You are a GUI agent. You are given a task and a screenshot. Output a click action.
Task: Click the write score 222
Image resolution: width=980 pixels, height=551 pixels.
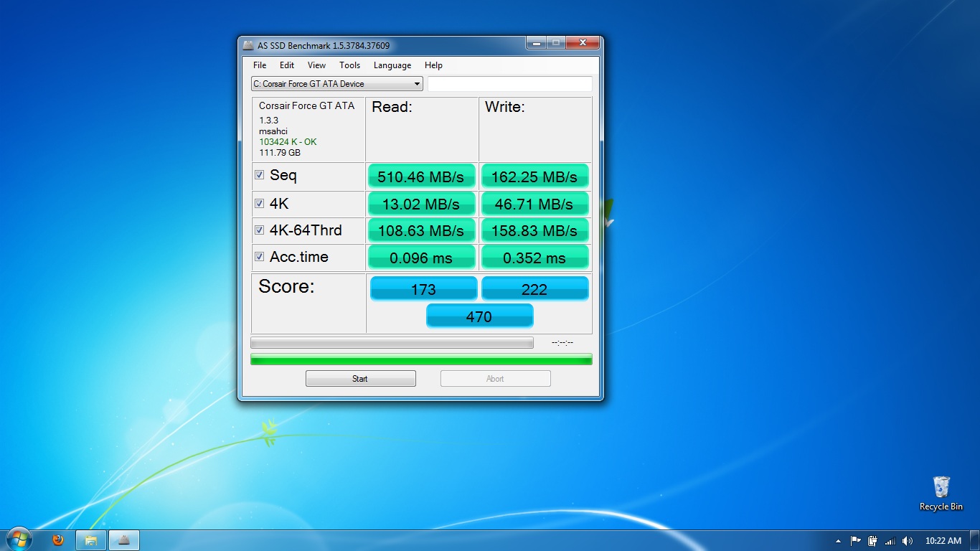point(534,289)
